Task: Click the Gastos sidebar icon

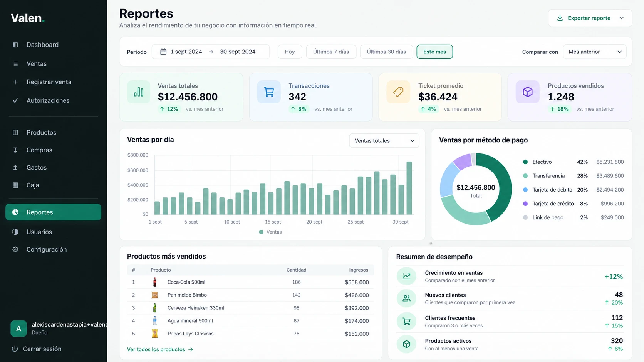Action: click(15, 167)
